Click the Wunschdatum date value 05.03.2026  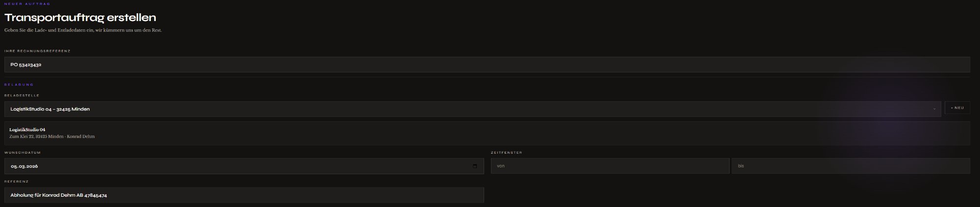24,166
